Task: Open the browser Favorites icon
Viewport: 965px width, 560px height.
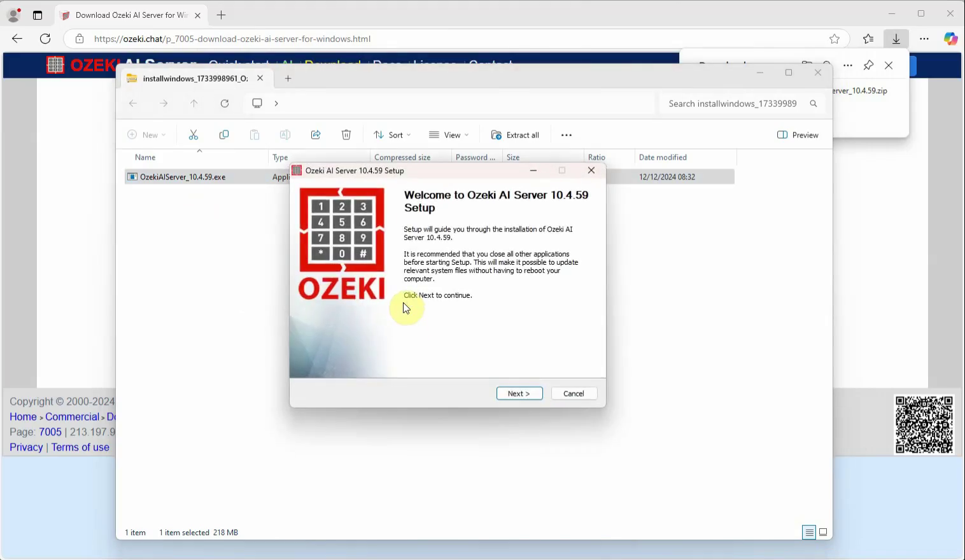Action: point(868,39)
